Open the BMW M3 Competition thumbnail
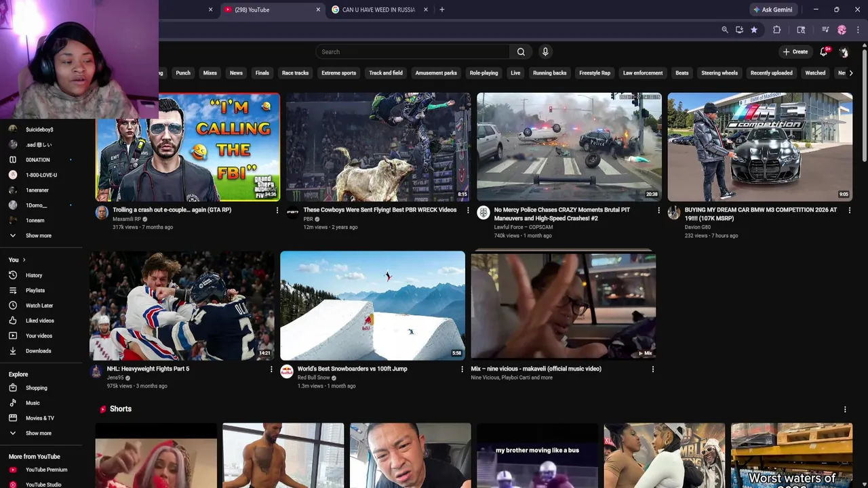Viewport: 868px width, 488px height. pyautogui.click(x=759, y=147)
